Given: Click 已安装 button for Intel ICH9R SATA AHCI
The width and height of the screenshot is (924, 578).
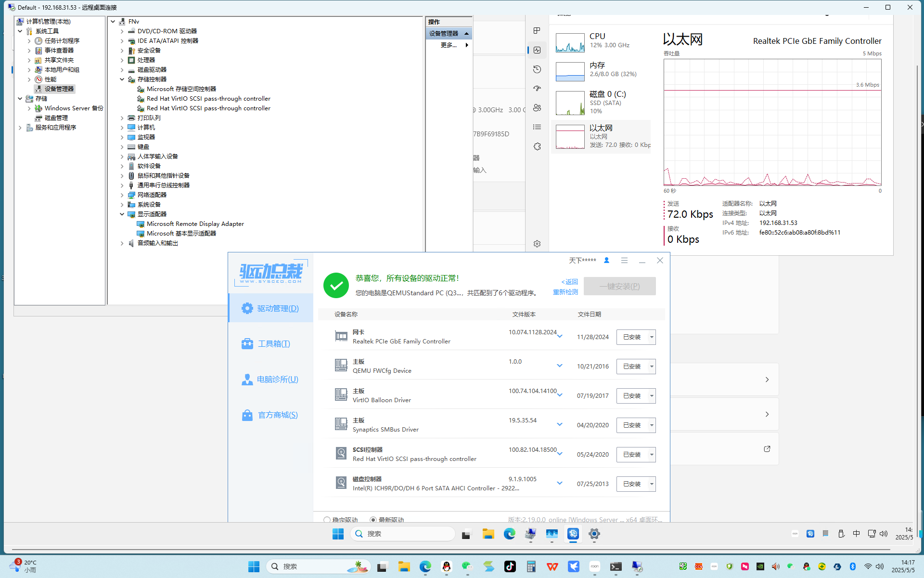Looking at the screenshot, I should click(632, 484).
